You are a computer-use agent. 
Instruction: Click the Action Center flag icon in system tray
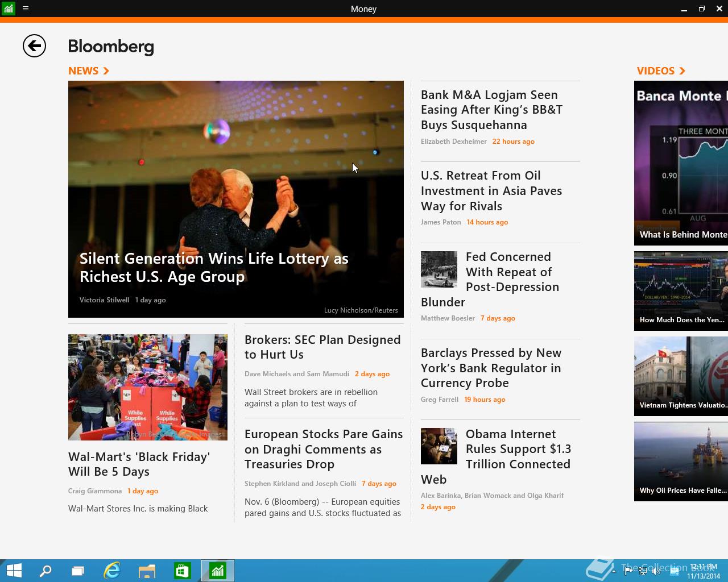point(628,571)
